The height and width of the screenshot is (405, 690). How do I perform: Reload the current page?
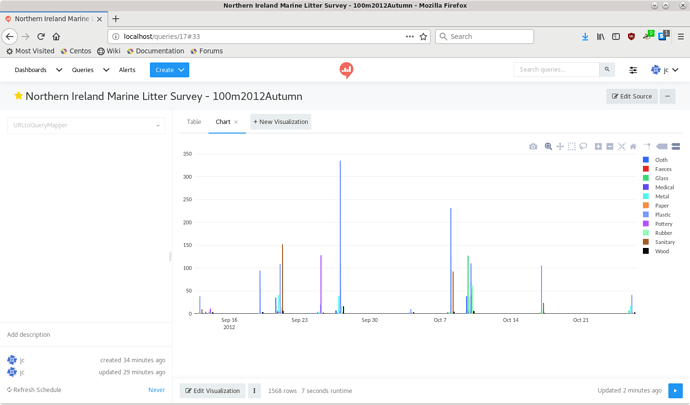[41, 37]
